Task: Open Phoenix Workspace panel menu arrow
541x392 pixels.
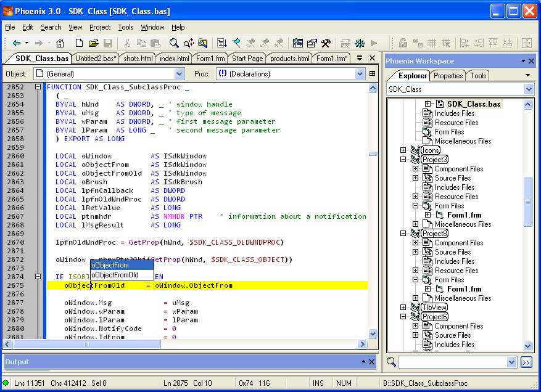Action: (x=523, y=61)
